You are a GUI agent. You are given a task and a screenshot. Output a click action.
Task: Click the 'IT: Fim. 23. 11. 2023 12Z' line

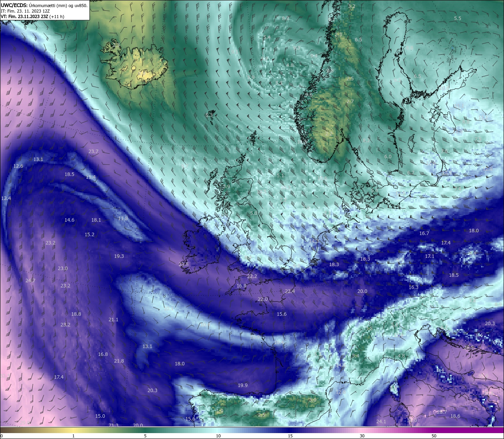tap(25, 11)
